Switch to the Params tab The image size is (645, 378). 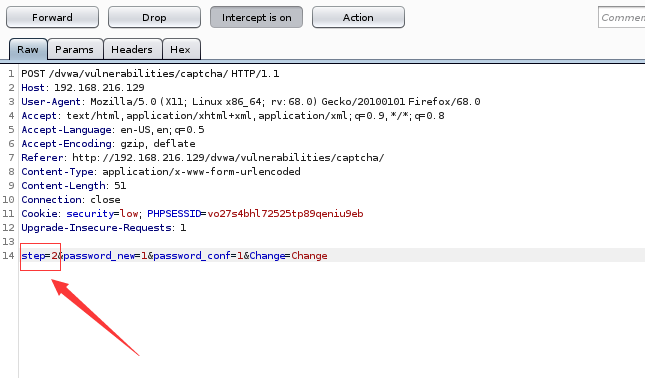pos(75,49)
